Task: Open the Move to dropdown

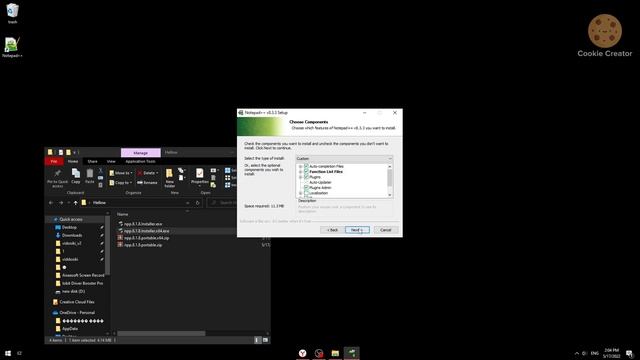Action: pyautogui.click(x=121, y=173)
